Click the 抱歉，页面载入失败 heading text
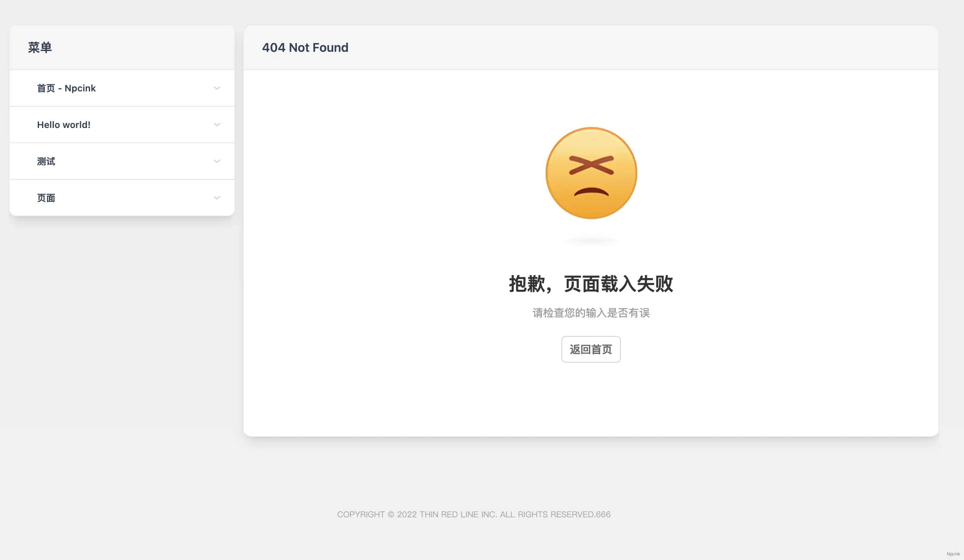964x560 pixels. [x=591, y=284]
